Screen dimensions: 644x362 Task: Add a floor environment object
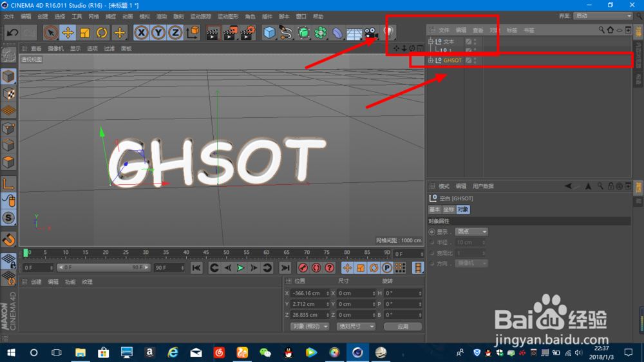pos(354,33)
